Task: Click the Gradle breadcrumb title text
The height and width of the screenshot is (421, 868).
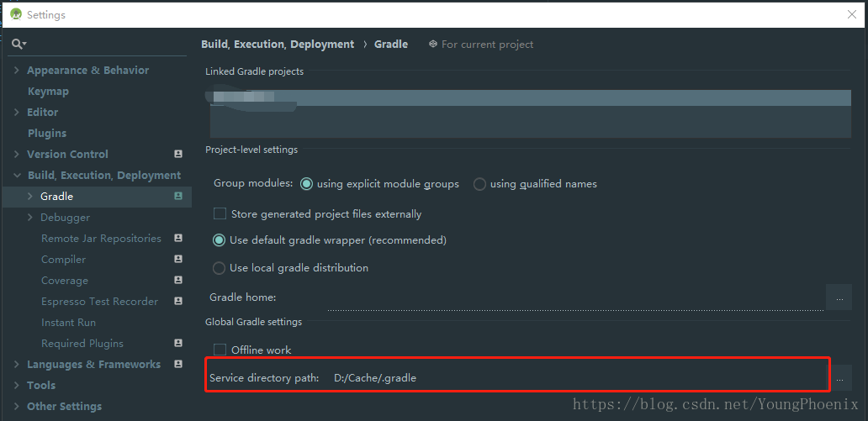Action: click(x=391, y=45)
